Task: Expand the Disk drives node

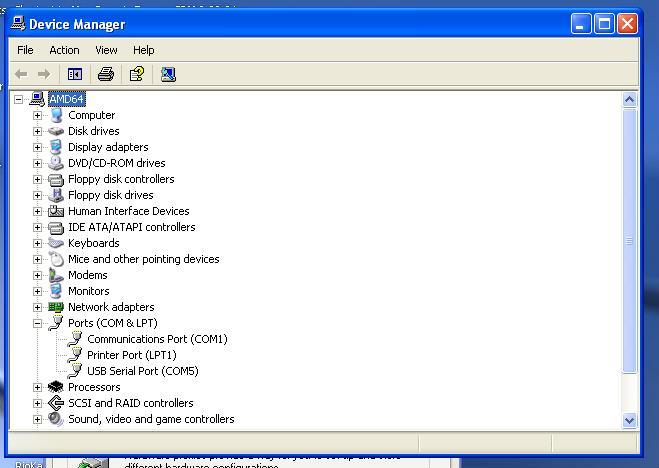Action: pyautogui.click(x=37, y=131)
